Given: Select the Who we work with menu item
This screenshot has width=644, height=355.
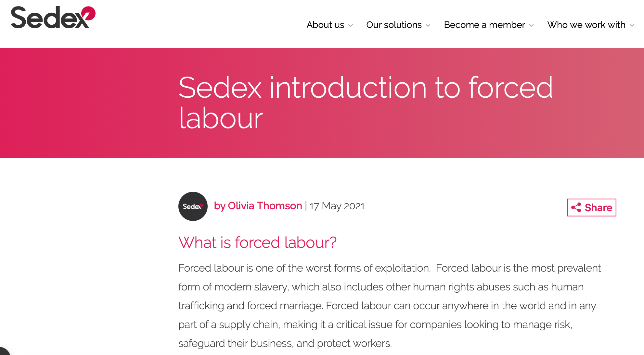Looking at the screenshot, I should pyautogui.click(x=586, y=25).
